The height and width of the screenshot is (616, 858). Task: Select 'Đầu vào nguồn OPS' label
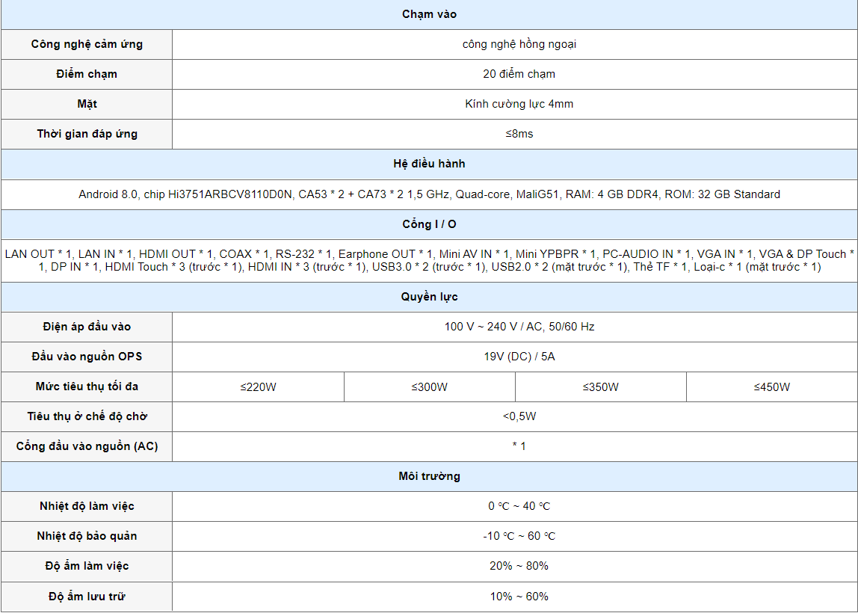click(87, 357)
